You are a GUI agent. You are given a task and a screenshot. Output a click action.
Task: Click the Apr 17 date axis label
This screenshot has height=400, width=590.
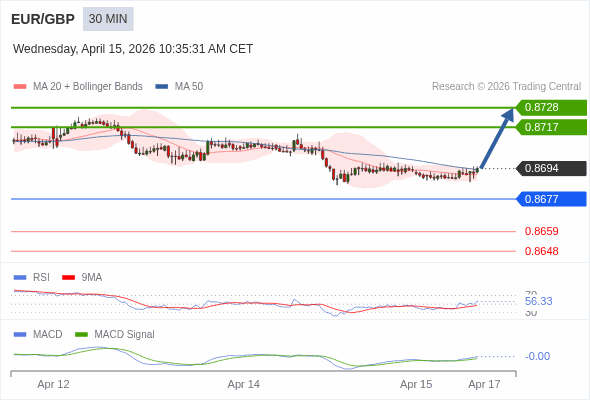(484, 384)
